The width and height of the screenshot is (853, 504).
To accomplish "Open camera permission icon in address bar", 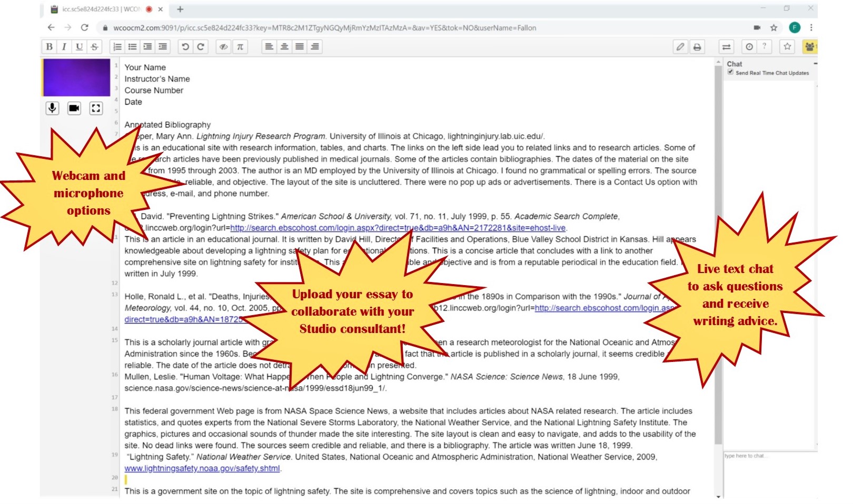I will tap(757, 28).
